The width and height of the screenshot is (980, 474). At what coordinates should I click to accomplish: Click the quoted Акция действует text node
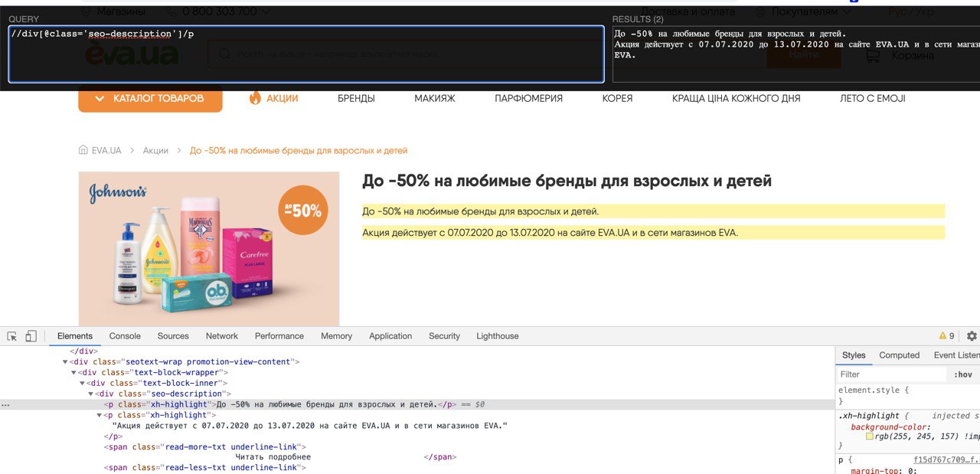click(x=310, y=426)
